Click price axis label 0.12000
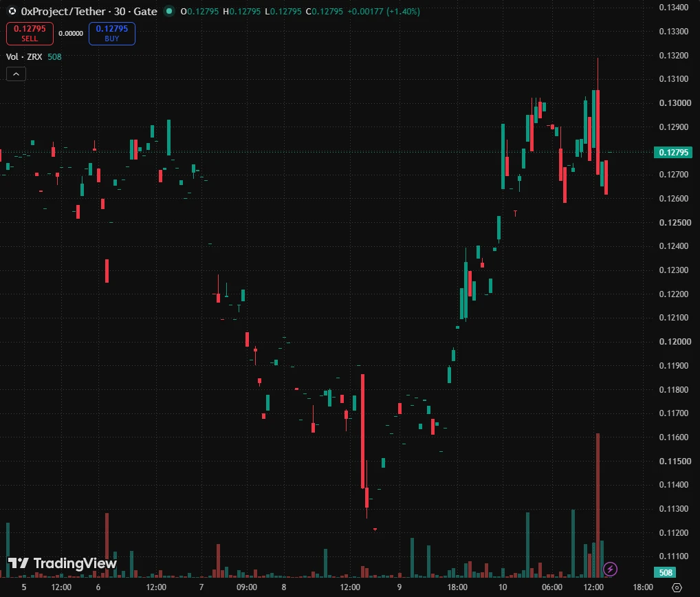 [x=675, y=342]
